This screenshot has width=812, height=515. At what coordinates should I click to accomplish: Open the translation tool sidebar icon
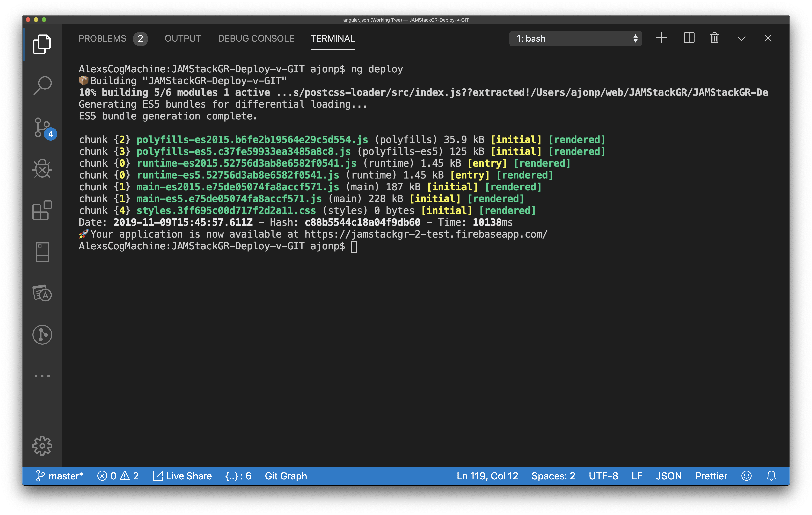(x=42, y=293)
